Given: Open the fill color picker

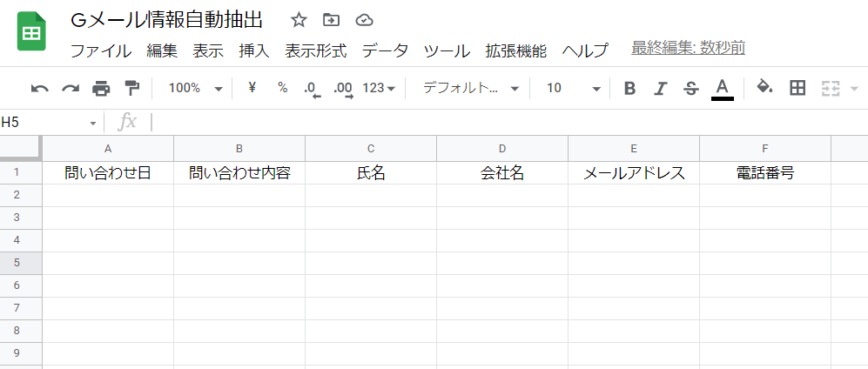Looking at the screenshot, I should point(764,87).
